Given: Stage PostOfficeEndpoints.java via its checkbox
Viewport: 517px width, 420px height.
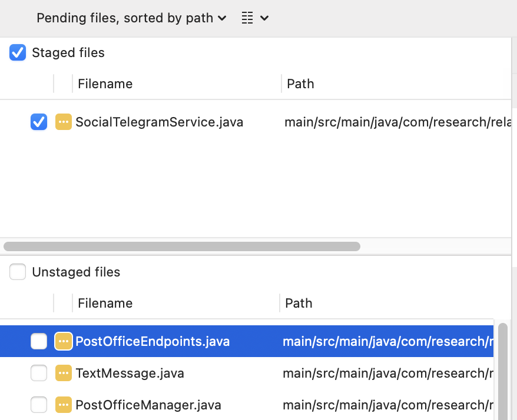Looking at the screenshot, I should point(39,341).
